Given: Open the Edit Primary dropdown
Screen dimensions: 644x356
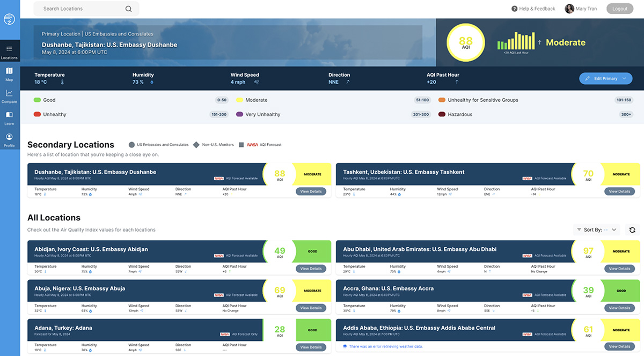Looking at the screenshot, I should pos(605,78).
